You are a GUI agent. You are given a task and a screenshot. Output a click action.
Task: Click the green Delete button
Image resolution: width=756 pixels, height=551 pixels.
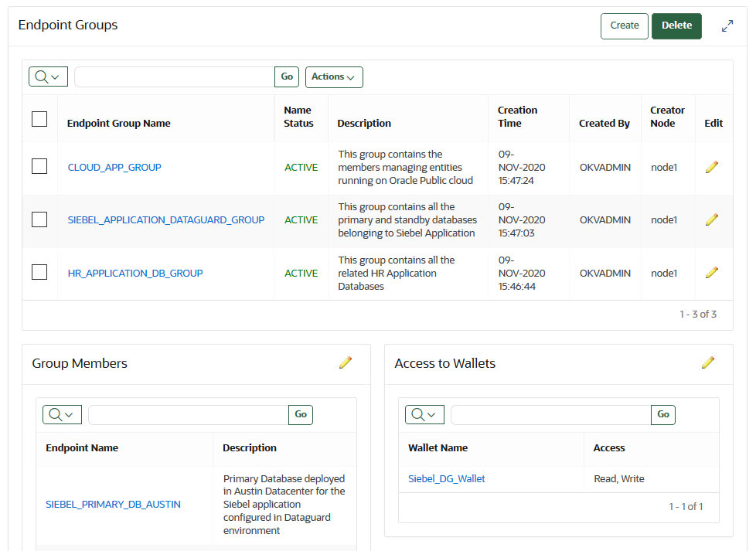[676, 26]
